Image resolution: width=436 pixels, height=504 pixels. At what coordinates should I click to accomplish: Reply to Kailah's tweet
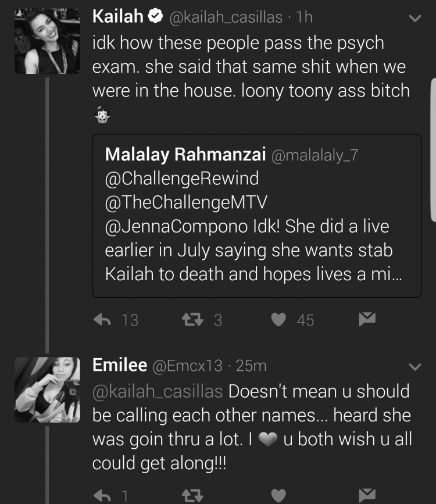(x=102, y=320)
